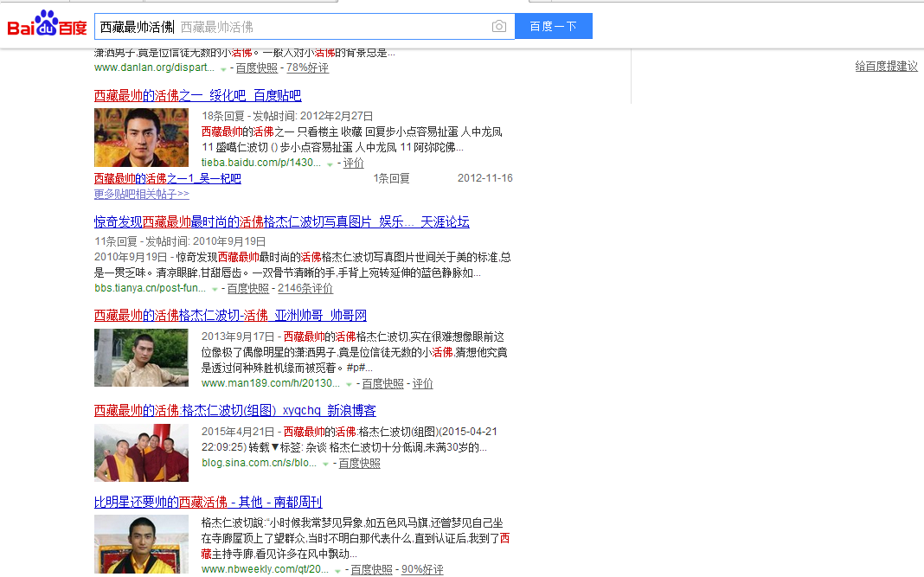
Task: Open camera image search icon
Action: [498, 27]
